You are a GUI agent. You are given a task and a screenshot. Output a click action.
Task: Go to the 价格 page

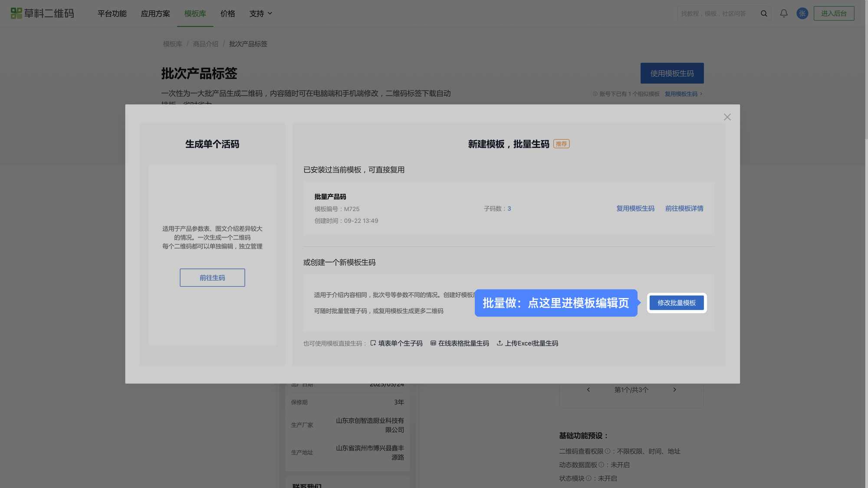pos(228,13)
